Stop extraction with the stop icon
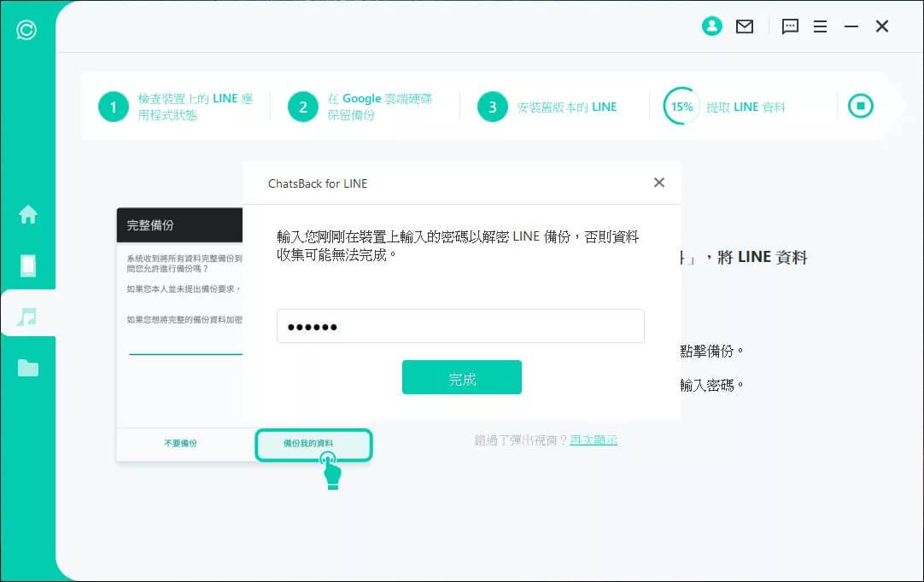The image size is (924, 582). [x=860, y=106]
